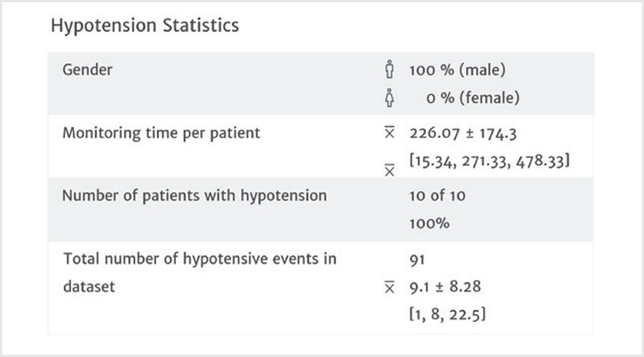Click the 100 % (male) value

457,71
